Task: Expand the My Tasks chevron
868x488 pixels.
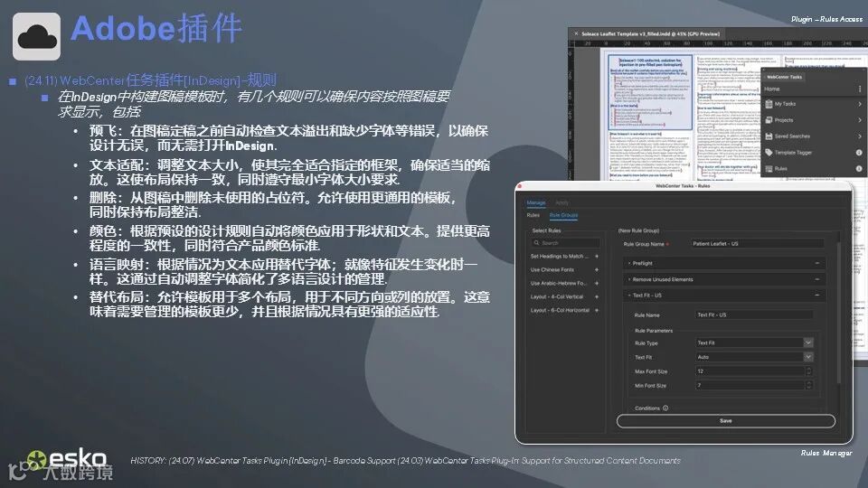Action: click(x=860, y=104)
